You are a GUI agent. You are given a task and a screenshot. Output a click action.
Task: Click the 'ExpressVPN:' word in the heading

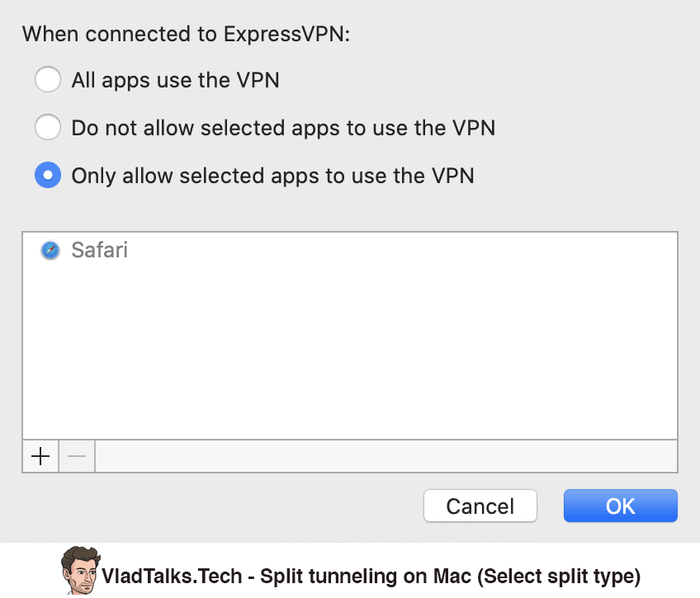click(x=287, y=35)
